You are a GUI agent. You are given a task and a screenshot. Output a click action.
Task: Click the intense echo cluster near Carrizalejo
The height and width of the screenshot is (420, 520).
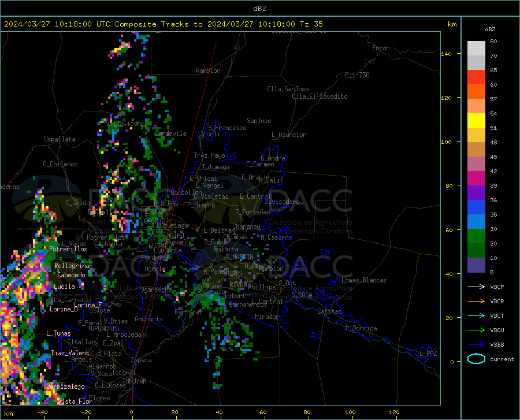(53, 394)
